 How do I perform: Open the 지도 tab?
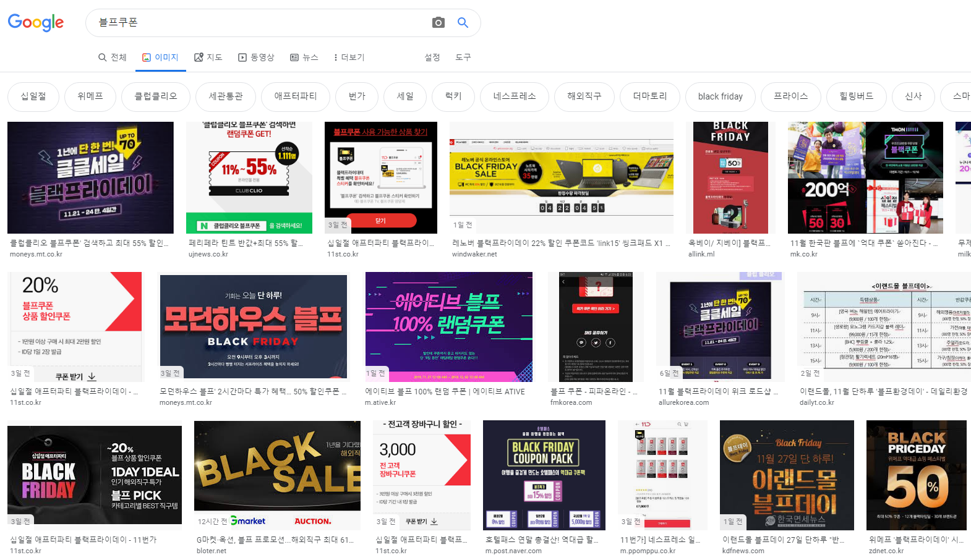[208, 57]
